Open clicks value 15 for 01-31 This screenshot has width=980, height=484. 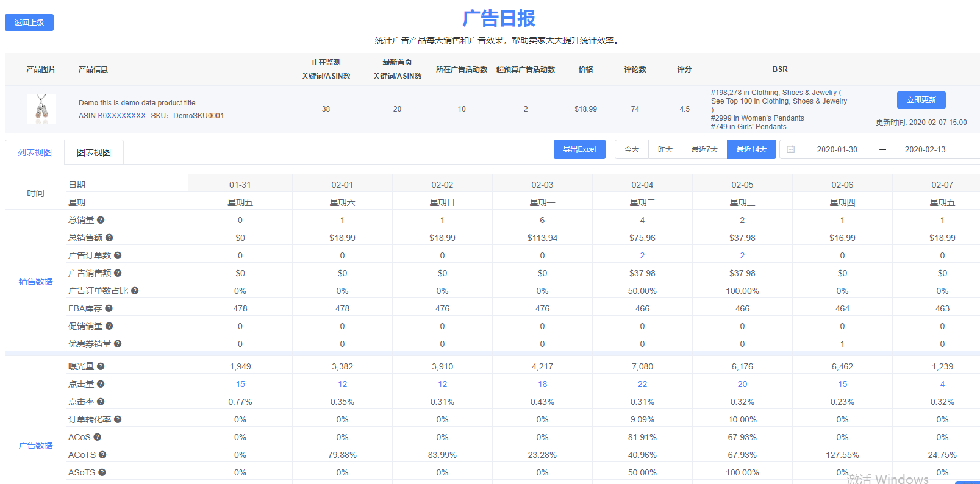pyautogui.click(x=240, y=384)
